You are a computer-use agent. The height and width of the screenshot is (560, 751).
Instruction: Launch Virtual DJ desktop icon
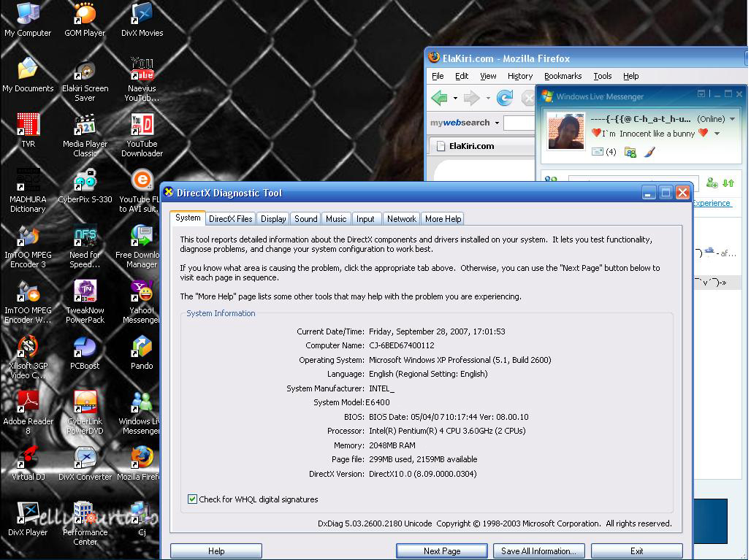(x=28, y=464)
